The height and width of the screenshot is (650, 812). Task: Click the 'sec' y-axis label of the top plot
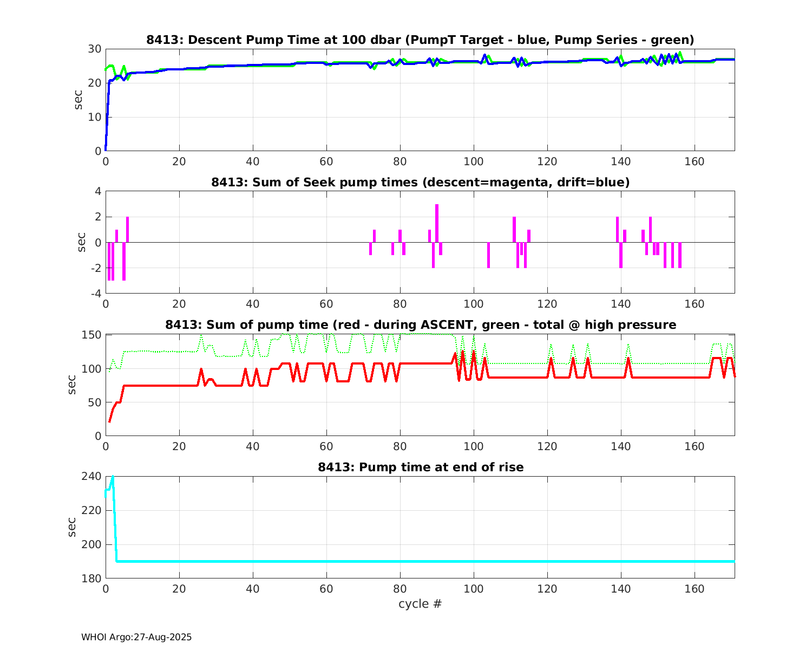79,100
